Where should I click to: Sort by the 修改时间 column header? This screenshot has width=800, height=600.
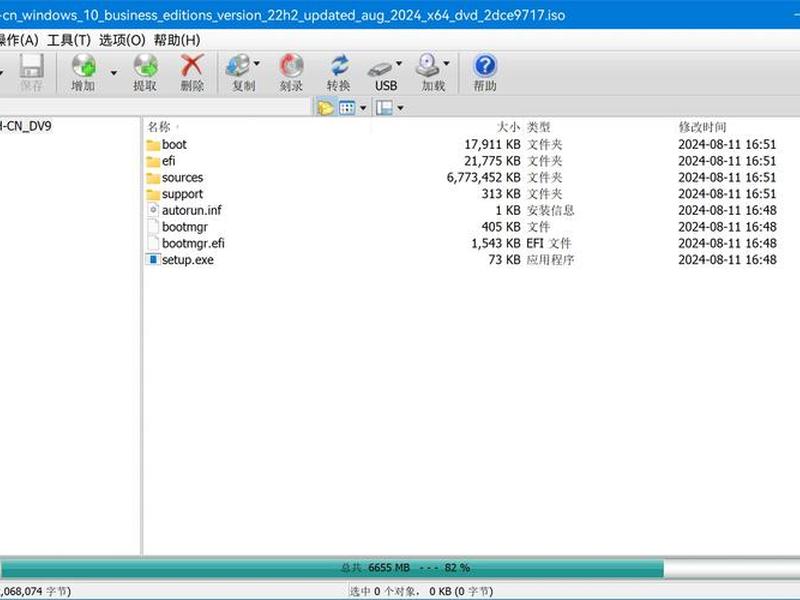click(702, 127)
